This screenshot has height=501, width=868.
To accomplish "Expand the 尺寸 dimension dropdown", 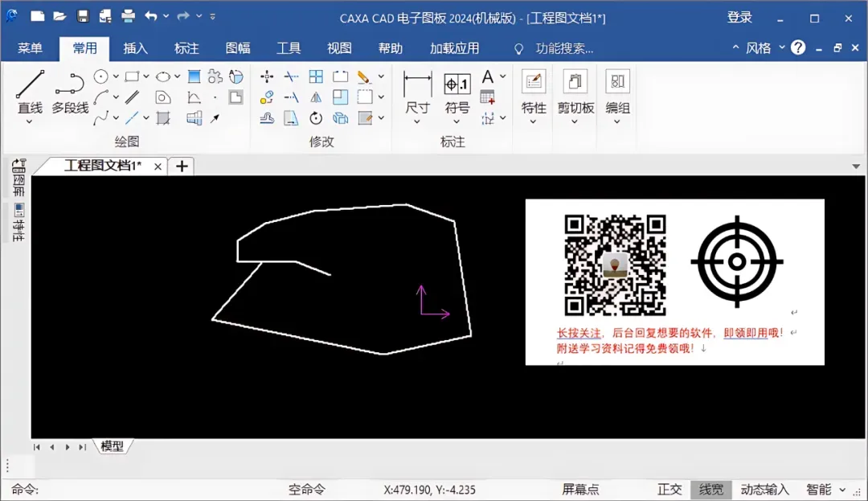I will click(417, 121).
